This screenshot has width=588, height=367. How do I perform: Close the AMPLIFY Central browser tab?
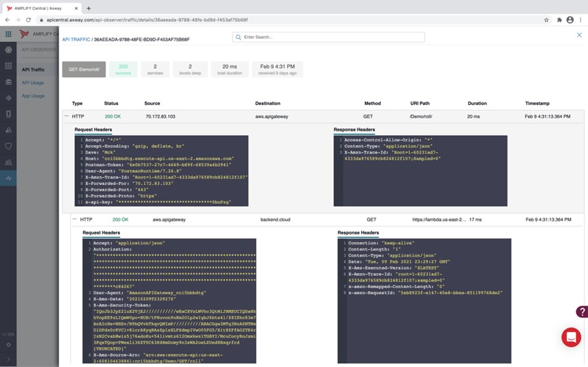pos(76,8)
